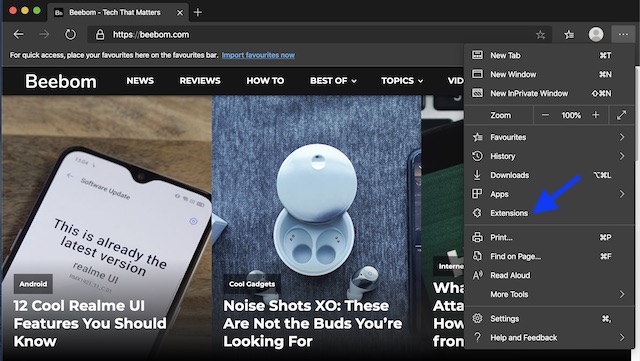The width and height of the screenshot is (640, 361).
Task: Add this page to favourites star
Action: pos(540,35)
